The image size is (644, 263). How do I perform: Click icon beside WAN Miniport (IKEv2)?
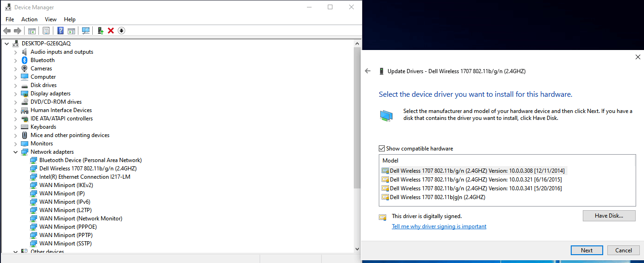tap(34, 185)
